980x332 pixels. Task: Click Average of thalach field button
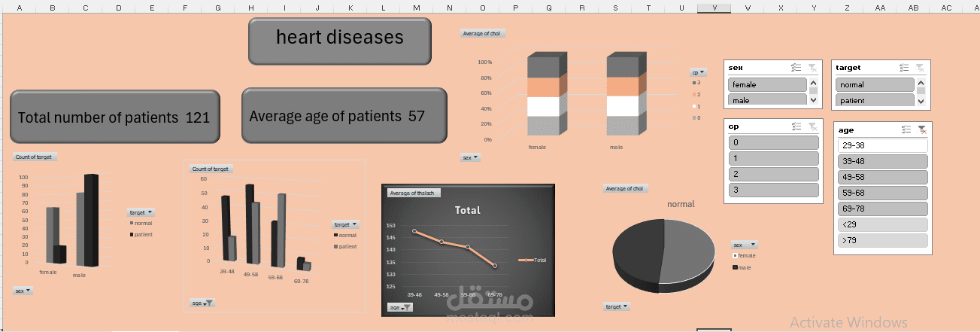(413, 193)
